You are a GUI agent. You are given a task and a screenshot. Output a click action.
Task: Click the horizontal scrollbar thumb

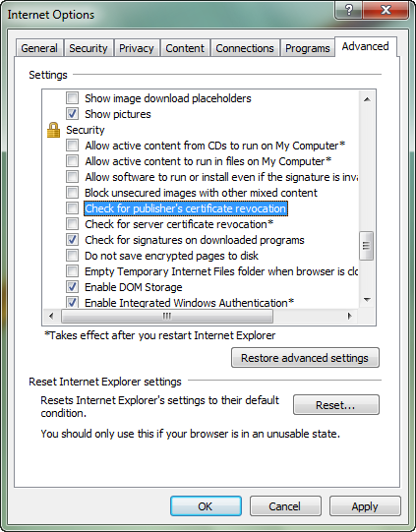[167, 317]
